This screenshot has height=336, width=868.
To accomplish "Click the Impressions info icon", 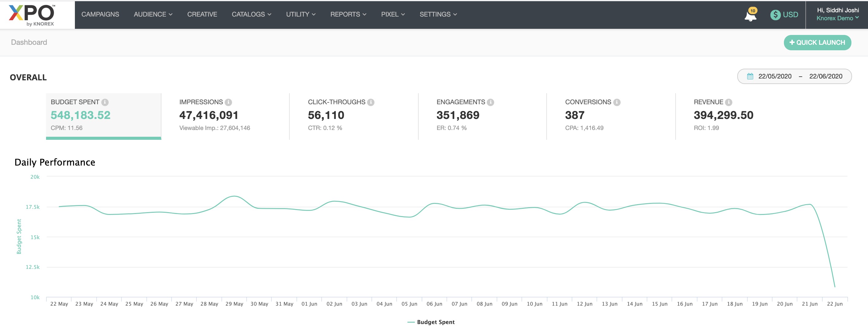I will point(228,102).
